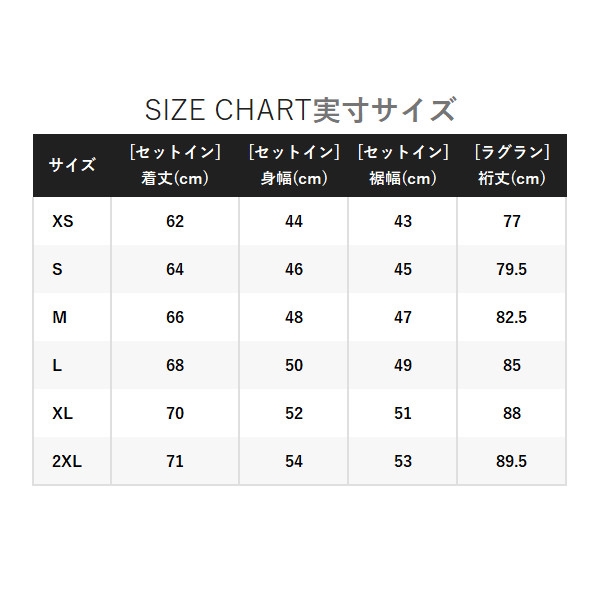Select the L size row label
Viewport: 600px width, 600px height.
click(x=57, y=365)
